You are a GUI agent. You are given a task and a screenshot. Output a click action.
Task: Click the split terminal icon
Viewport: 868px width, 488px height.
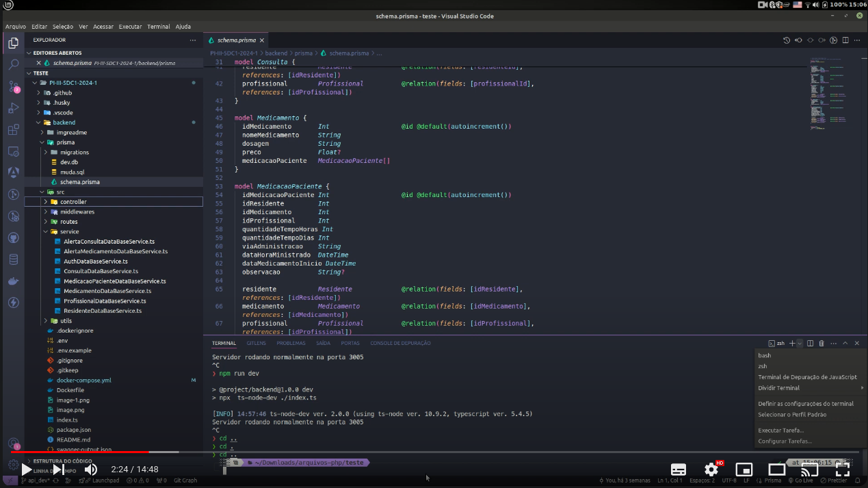811,343
